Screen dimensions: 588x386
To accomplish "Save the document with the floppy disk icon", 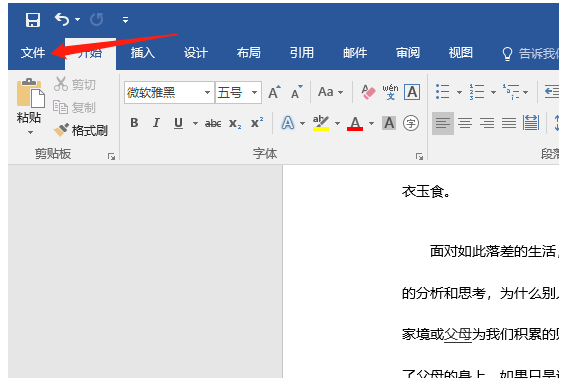I will (x=33, y=20).
